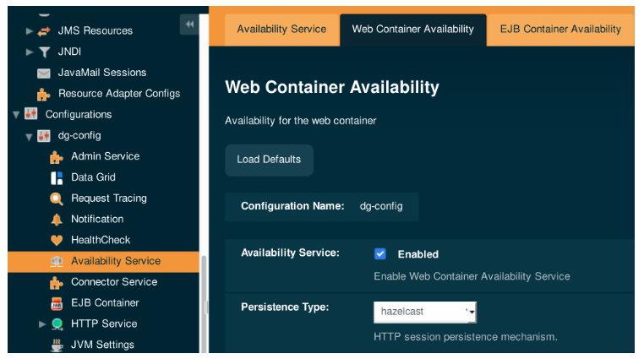
Task: Switch to EJB Container Availability tab
Action: pos(560,30)
